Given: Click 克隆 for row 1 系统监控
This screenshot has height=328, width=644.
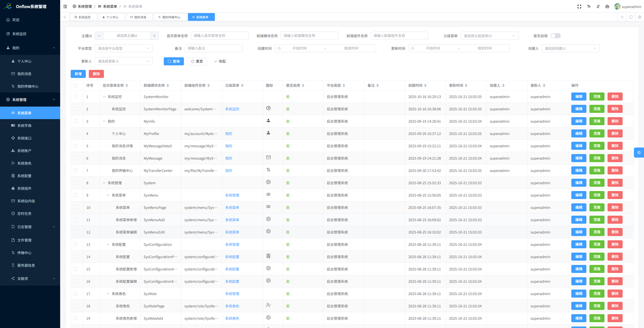Looking at the screenshot, I should [597, 97].
